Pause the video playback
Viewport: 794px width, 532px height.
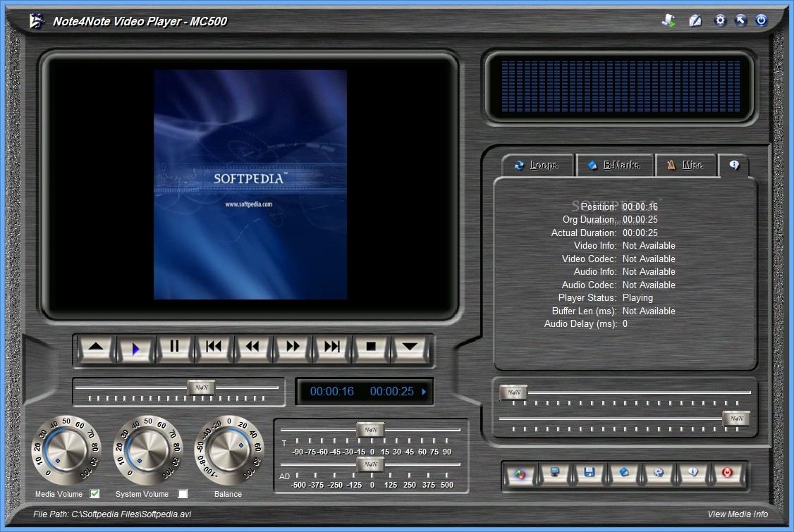point(174,348)
